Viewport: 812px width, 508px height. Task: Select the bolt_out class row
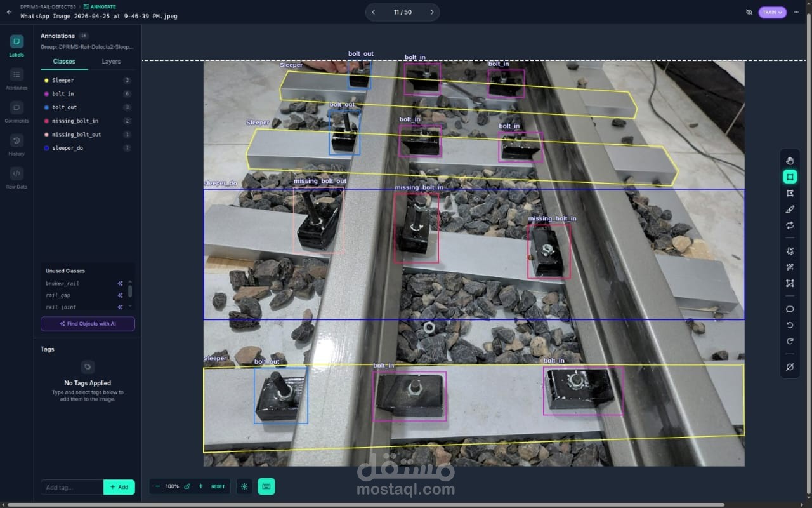(x=88, y=107)
